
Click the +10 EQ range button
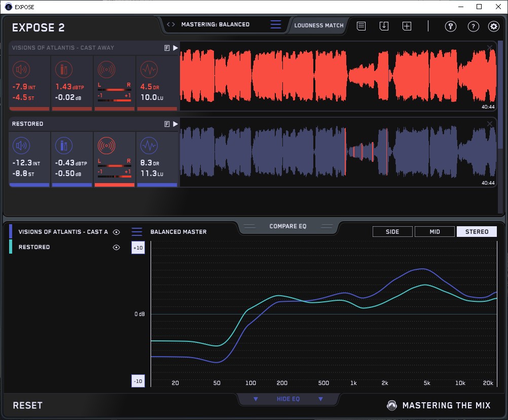pos(138,248)
